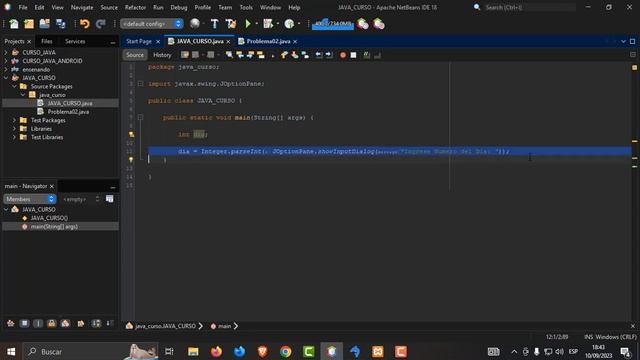
Task: Click the Open Project toolbar icon
Action: (44, 24)
